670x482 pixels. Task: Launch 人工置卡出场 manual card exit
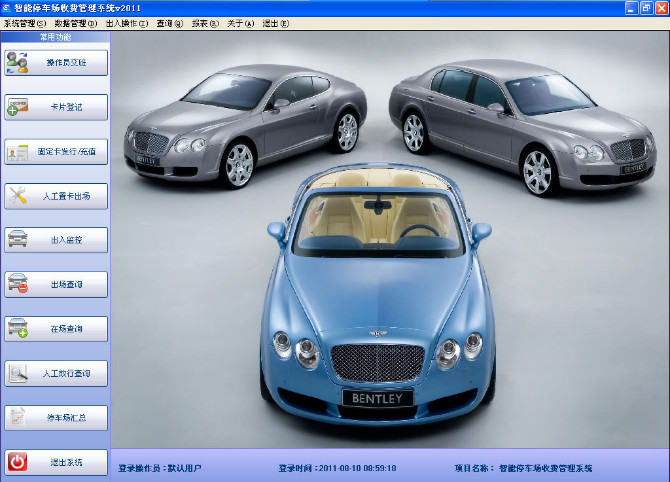click(x=56, y=196)
